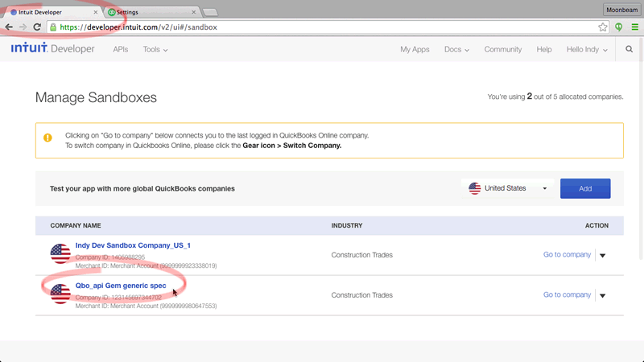Click the page vertical scrollbar
Screen dimensions: 644x362
pyautogui.click(x=641, y=148)
